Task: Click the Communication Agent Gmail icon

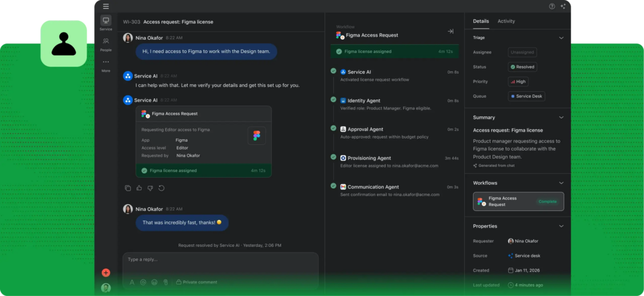Action: (343, 186)
